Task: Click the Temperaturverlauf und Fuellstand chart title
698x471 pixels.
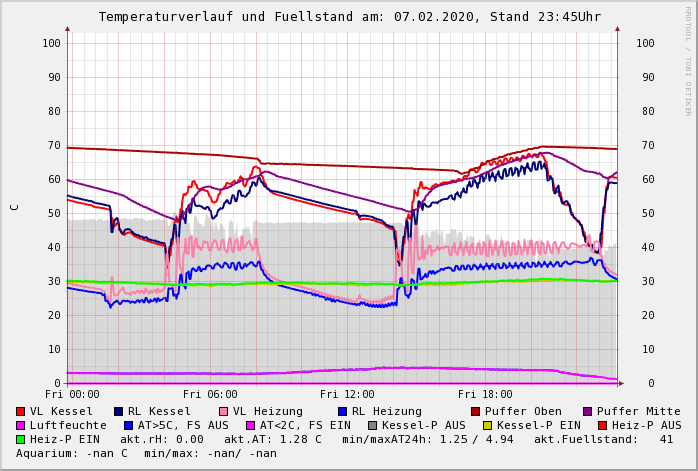Action: click(x=349, y=17)
